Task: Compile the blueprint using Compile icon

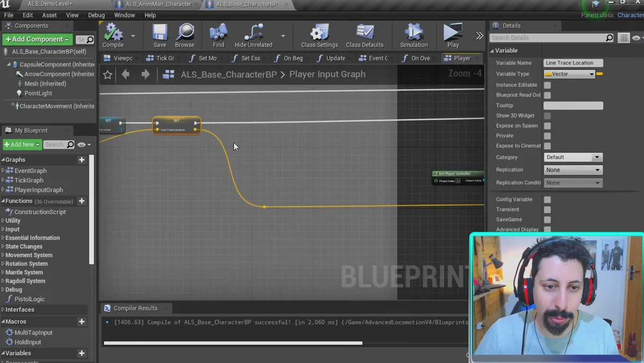Action: pos(113,33)
